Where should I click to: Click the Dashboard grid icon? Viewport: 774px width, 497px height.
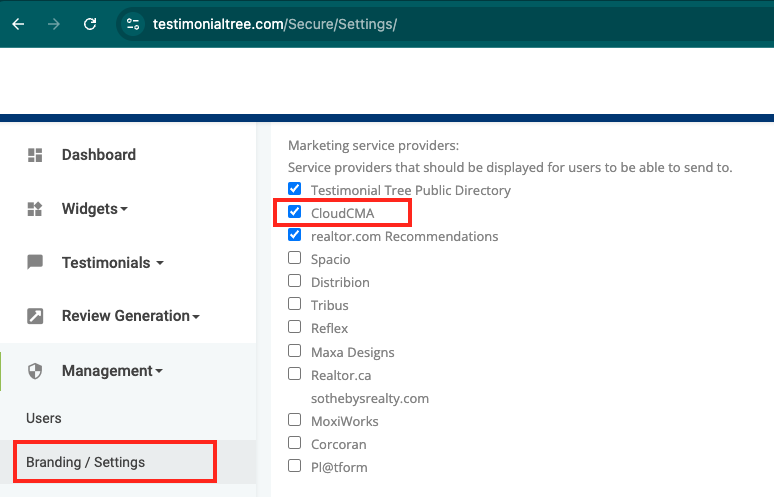click(35, 155)
